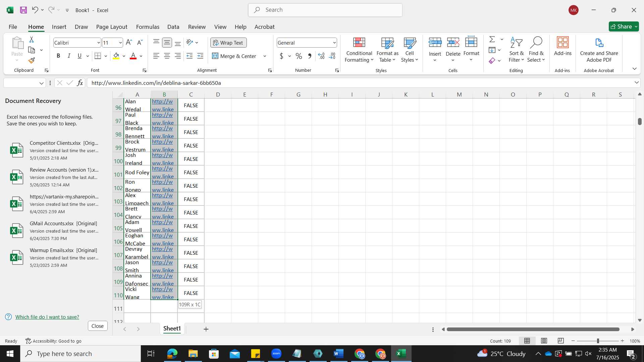
Task: Apply the red Font Color swatch
Action: point(133,56)
